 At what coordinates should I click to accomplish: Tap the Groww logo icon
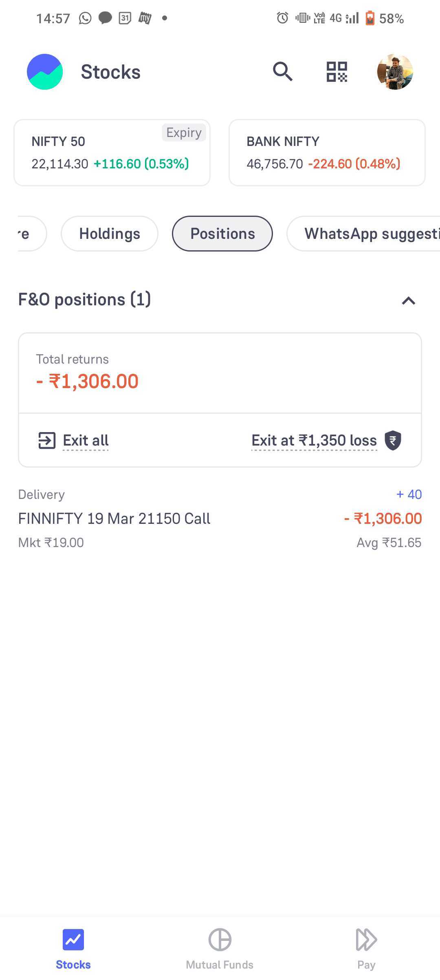(45, 72)
